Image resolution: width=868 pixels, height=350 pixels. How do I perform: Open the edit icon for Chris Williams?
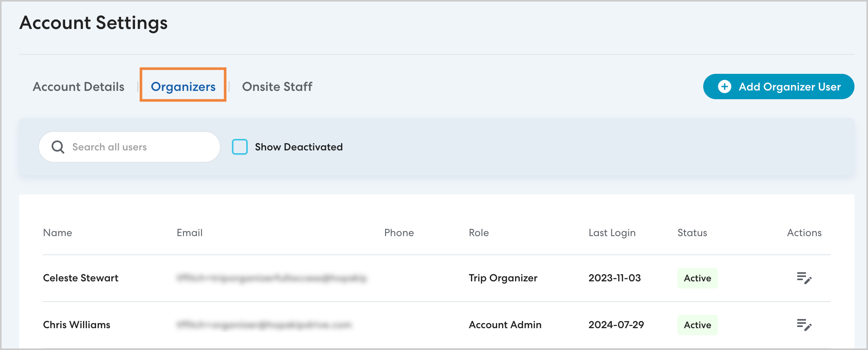[x=804, y=325]
